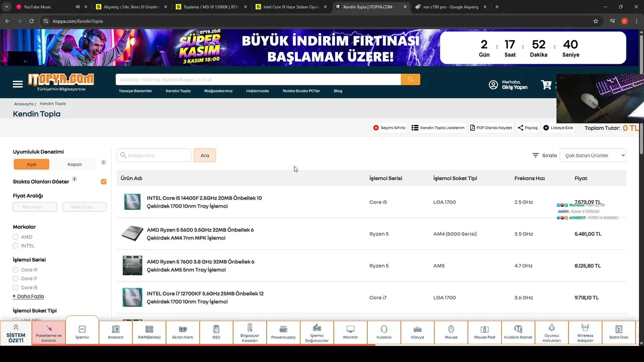Select the Anakart category icon
The width and height of the screenshot is (644, 362).
[x=116, y=332]
